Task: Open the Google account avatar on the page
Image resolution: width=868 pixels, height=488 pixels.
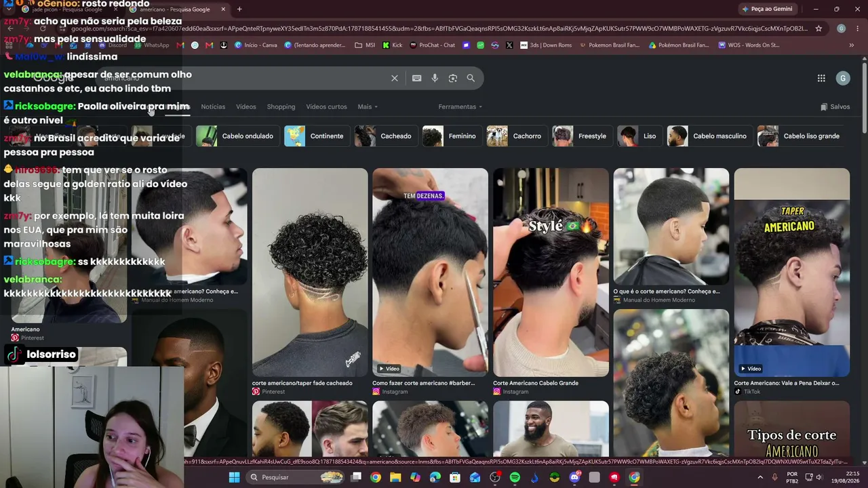Action: [843, 78]
